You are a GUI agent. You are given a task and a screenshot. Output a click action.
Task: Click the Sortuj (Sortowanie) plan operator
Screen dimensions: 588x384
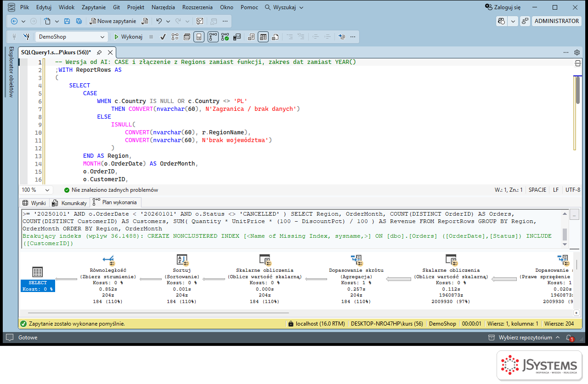click(x=182, y=279)
